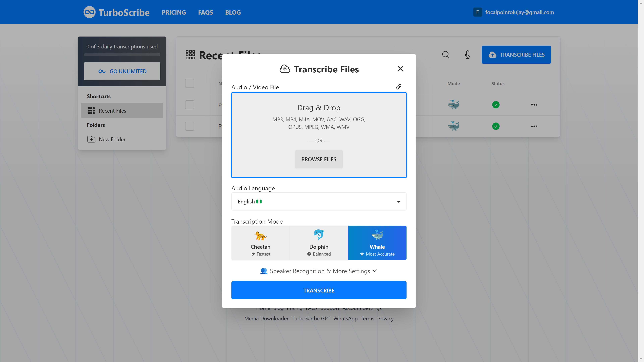
Task: Click the speaker recognition people icon
Action: pyautogui.click(x=264, y=271)
